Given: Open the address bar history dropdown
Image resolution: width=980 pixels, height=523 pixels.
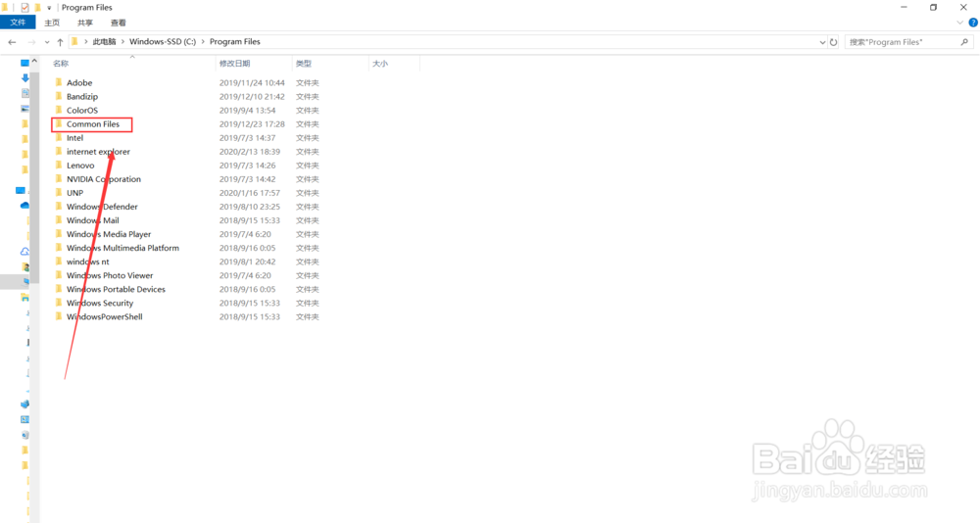Looking at the screenshot, I should pyautogui.click(x=822, y=42).
